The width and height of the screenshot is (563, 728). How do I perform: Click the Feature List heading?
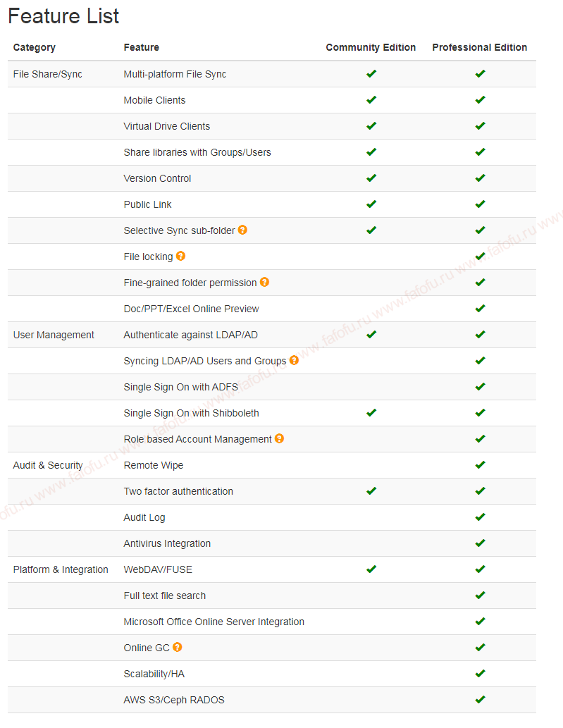point(63,16)
